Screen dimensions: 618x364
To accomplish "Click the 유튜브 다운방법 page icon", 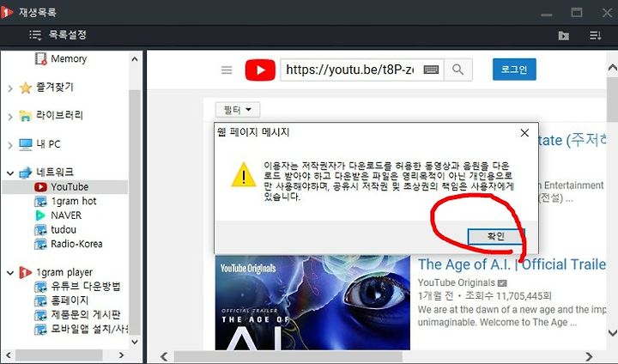I will pos(40,287).
